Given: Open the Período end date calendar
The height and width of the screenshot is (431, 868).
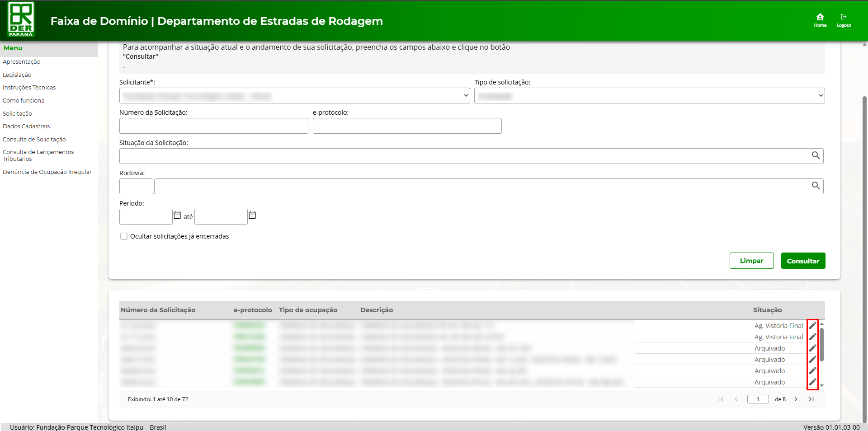Looking at the screenshot, I should click(252, 215).
